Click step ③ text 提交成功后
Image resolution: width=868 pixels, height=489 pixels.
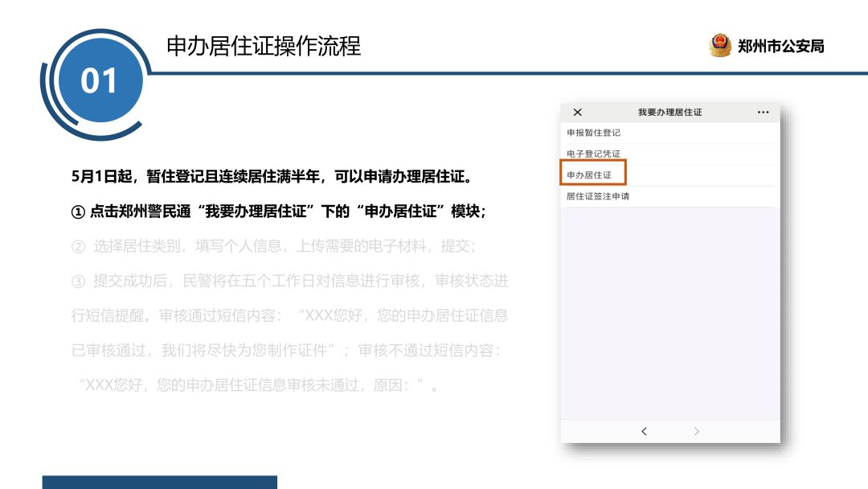tap(289, 281)
